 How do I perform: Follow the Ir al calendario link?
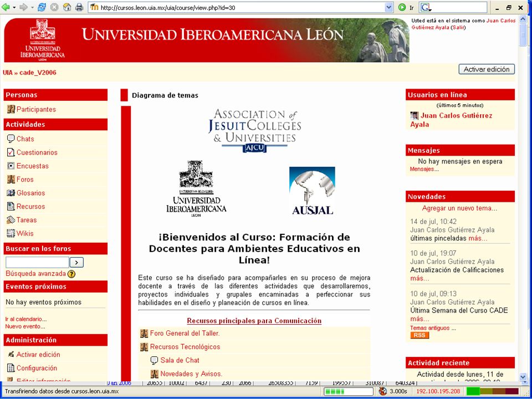pos(26,319)
